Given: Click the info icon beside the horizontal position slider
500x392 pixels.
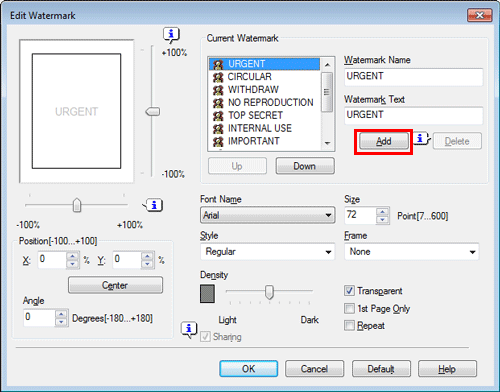Looking at the screenshot, I should (x=153, y=205).
